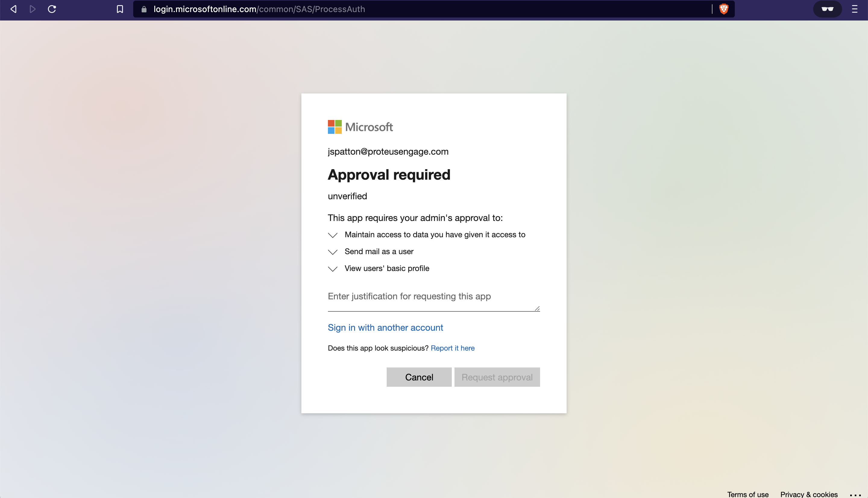The image size is (868, 498).
Task: Click the Request approval button
Action: (x=497, y=377)
